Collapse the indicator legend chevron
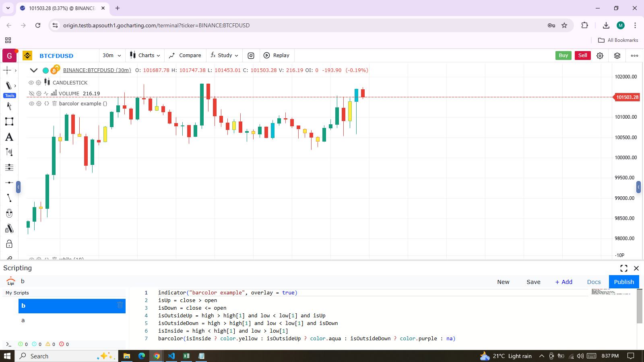The image size is (644, 362). tap(34, 70)
